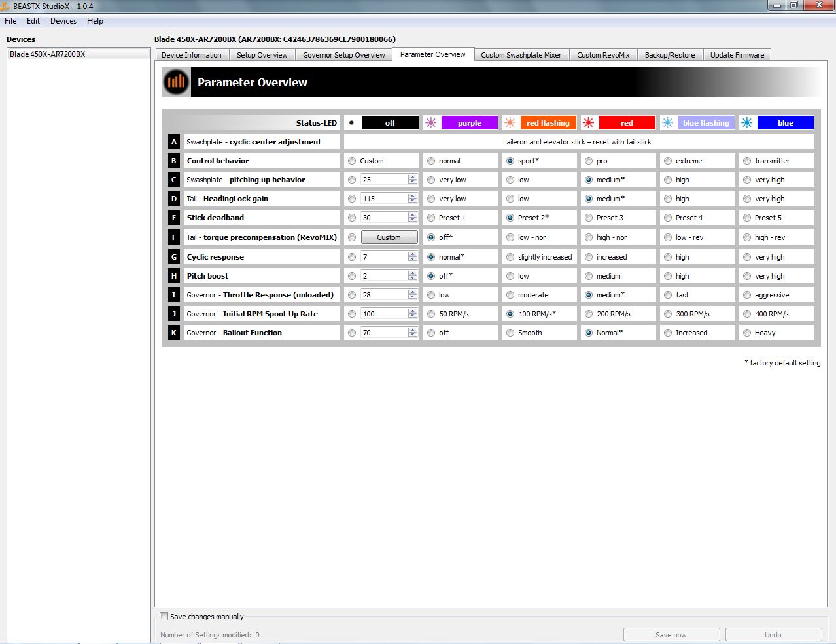Choose 'very low' for Tail HeadingLock gain

point(431,199)
